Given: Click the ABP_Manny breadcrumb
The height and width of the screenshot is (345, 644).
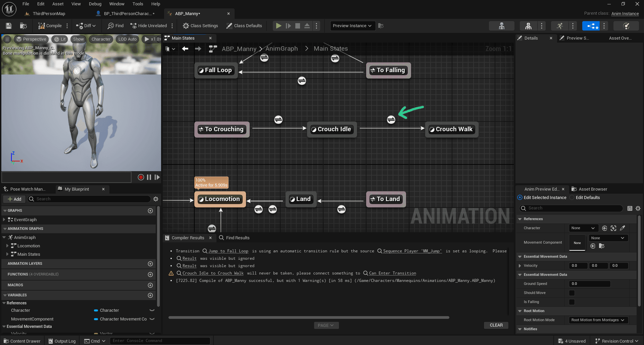Looking at the screenshot, I should (239, 49).
